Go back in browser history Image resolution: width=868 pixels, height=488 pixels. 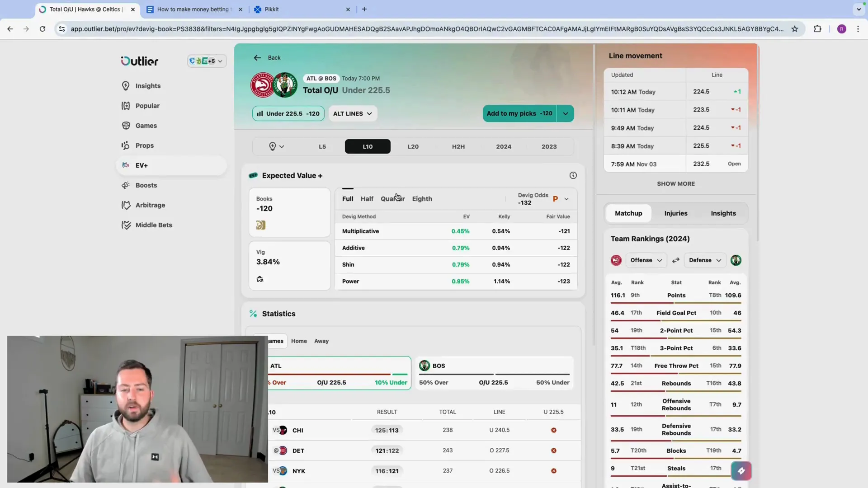tap(10, 29)
